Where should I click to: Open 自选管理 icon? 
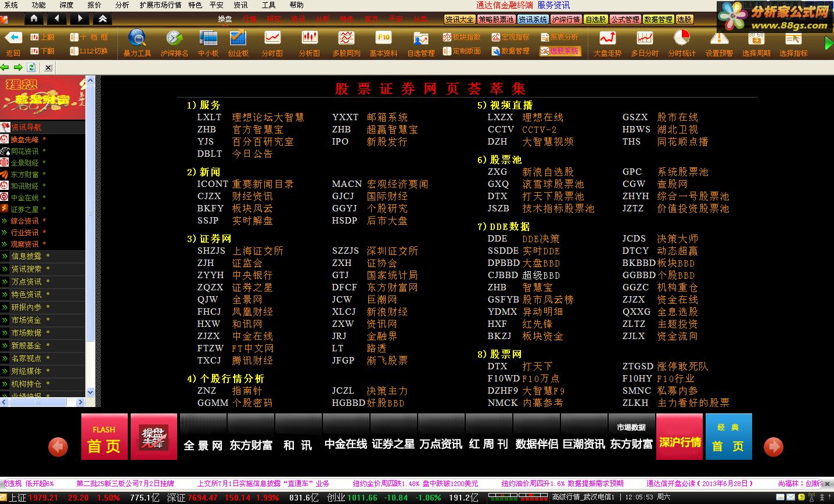[x=420, y=38]
